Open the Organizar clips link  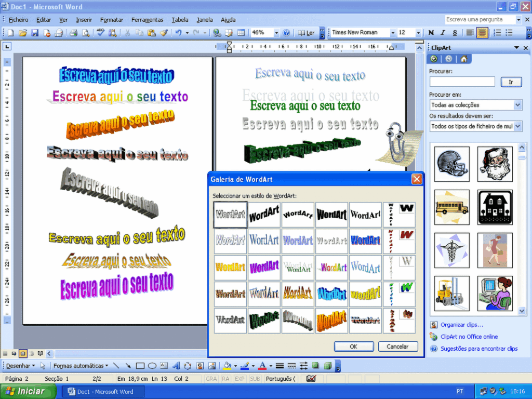click(461, 325)
